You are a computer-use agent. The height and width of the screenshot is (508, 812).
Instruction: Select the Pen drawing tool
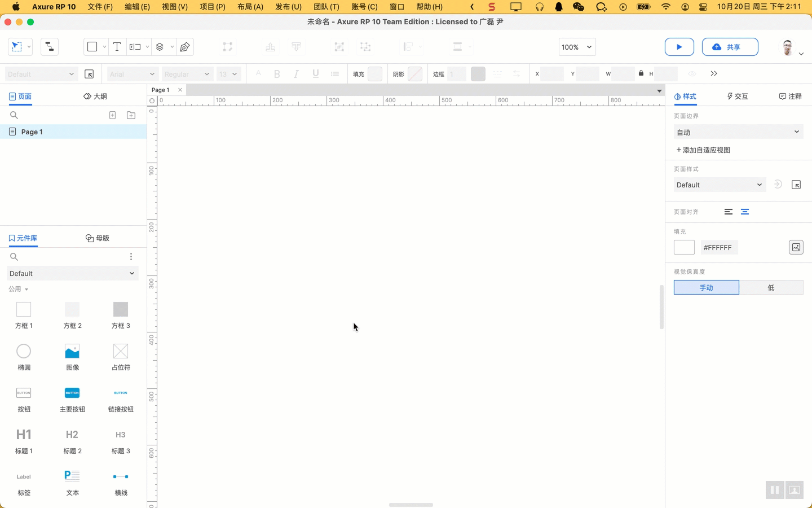(x=185, y=47)
